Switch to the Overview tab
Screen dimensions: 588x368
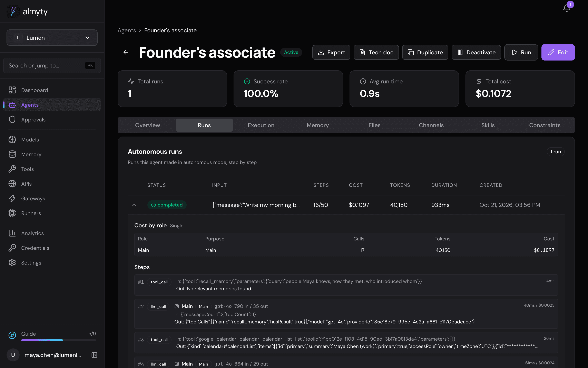pos(147,125)
